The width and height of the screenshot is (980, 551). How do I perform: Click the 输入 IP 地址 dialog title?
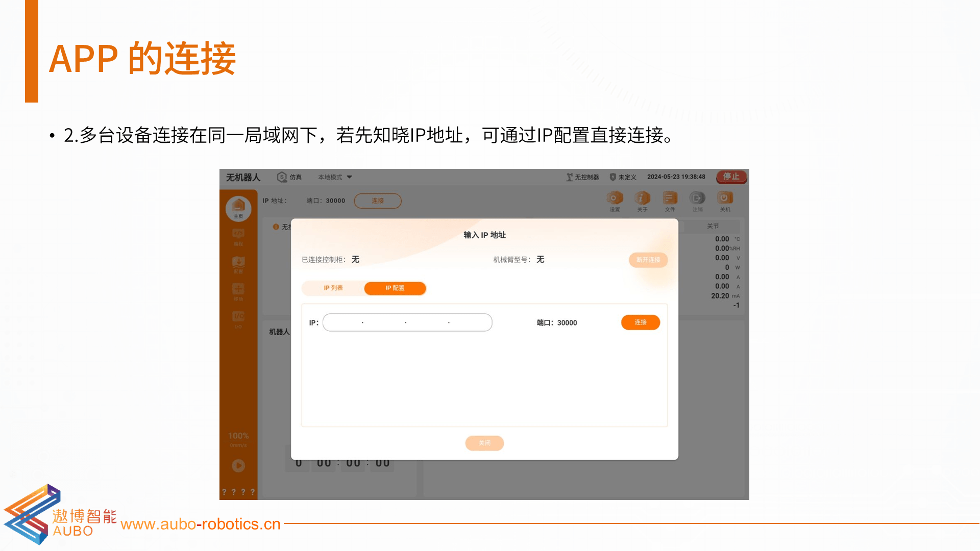(x=484, y=235)
